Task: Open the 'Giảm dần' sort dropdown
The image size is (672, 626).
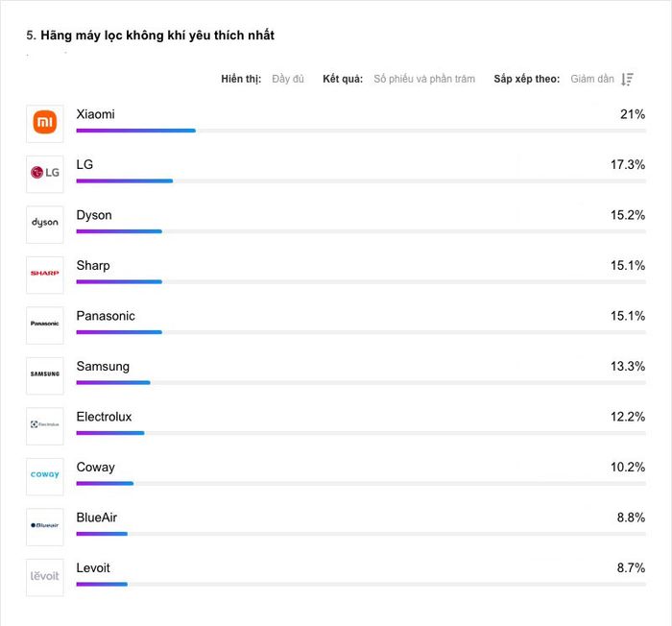Action: (x=592, y=79)
